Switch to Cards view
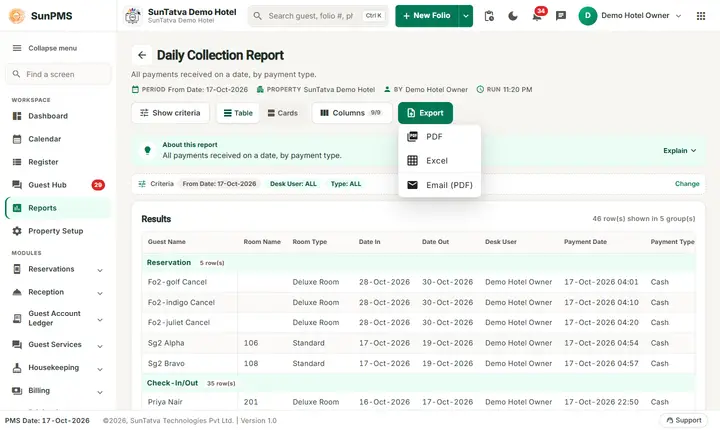 (282, 113)
